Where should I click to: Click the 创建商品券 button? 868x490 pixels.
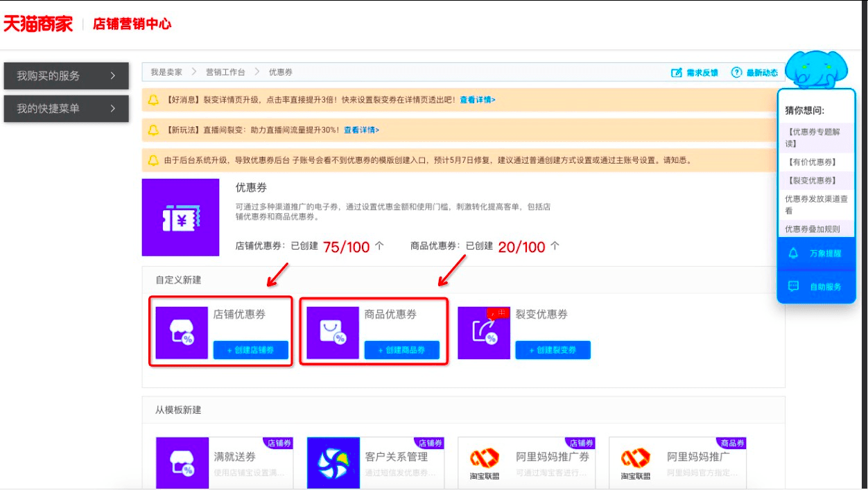click(x=402, y=350)
